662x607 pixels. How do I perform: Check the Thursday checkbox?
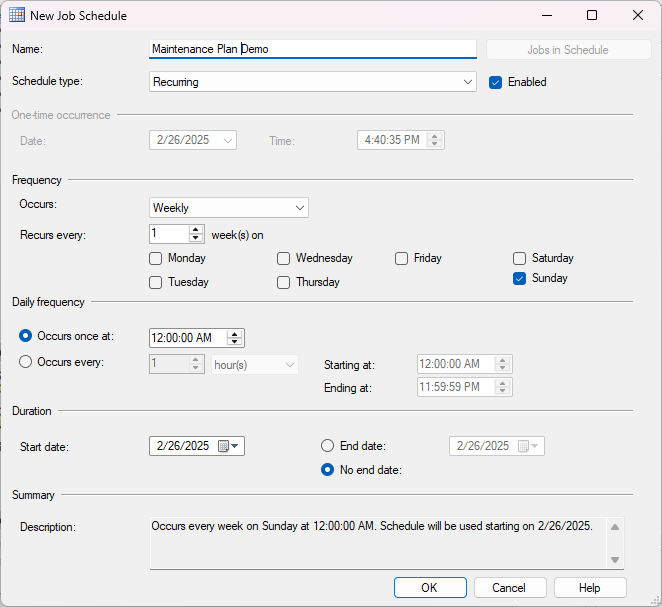coord(283,282)
